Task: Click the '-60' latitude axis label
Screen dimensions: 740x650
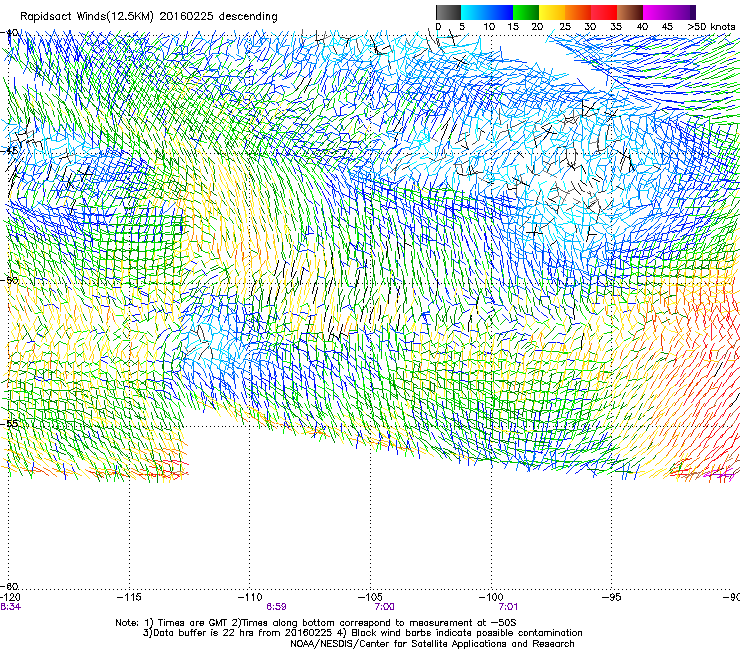Action: pos(11,586)
